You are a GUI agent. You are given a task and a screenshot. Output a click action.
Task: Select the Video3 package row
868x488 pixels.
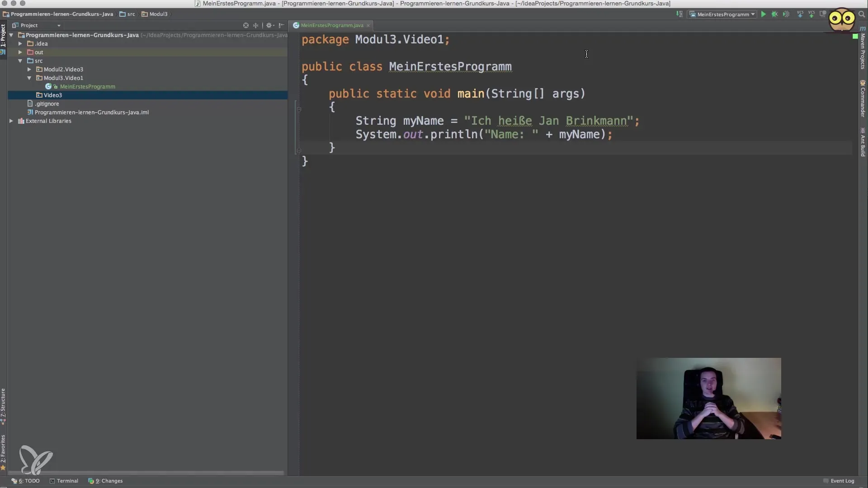pos(147,95)
